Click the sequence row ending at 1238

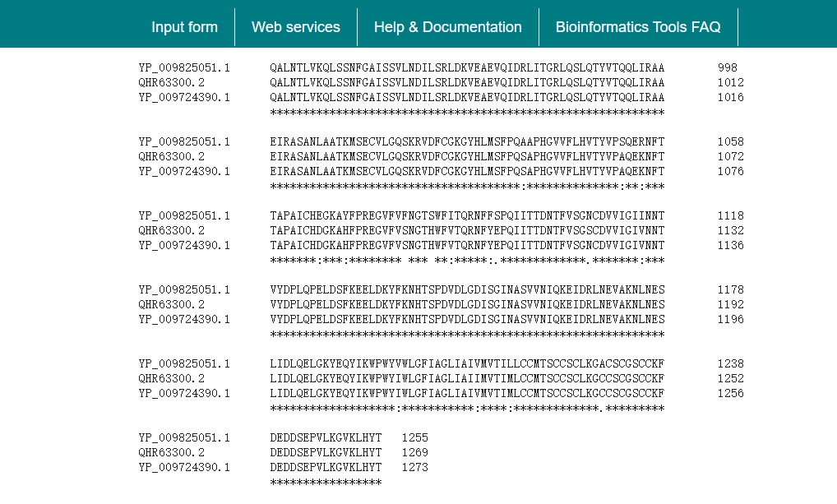(x=467, y=363)
